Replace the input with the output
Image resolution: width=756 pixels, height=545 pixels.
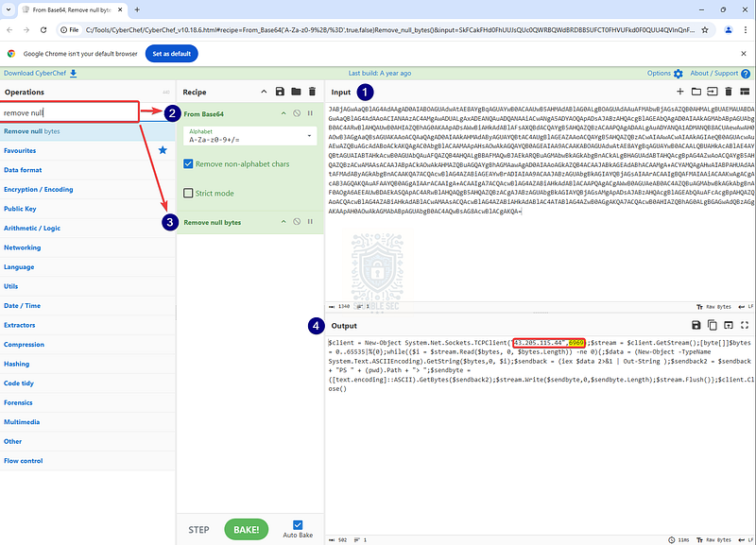(729, 325)
